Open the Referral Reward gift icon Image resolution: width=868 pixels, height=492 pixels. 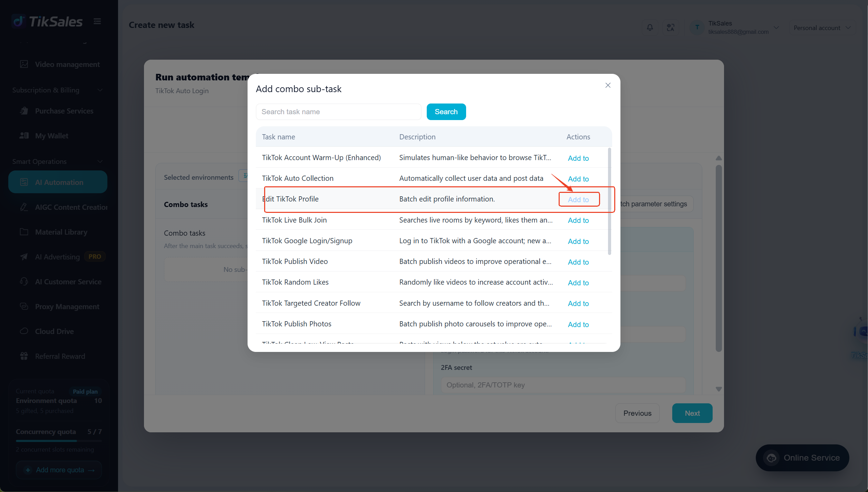pos(24,356)
